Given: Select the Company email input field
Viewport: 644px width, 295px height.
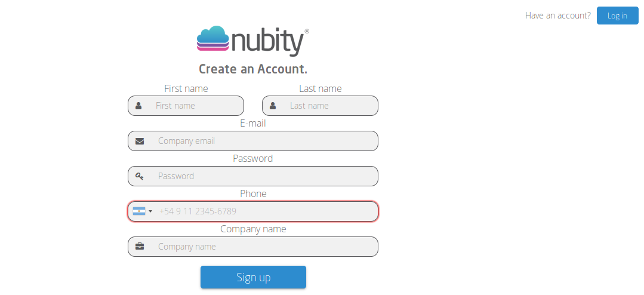Looking at the screenshot, I should [x=253, y=141].
